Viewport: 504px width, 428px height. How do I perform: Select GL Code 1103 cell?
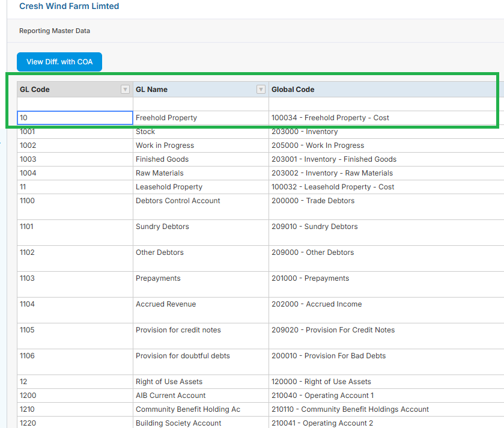[x=75, y=284]
